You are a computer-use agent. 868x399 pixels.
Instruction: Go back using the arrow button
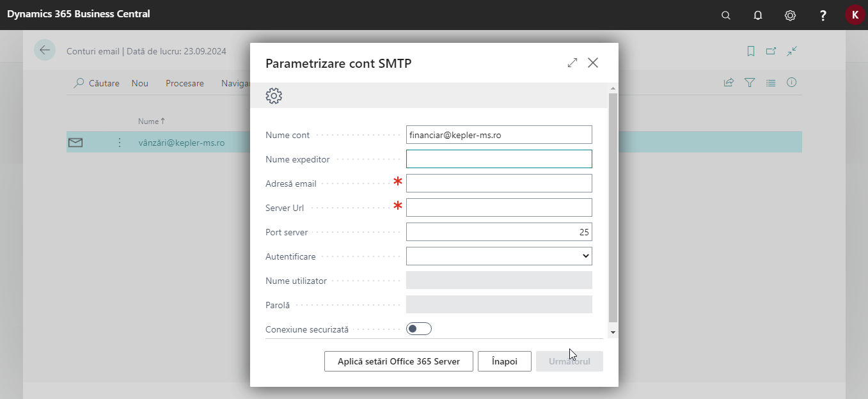(x=45, y=51)
